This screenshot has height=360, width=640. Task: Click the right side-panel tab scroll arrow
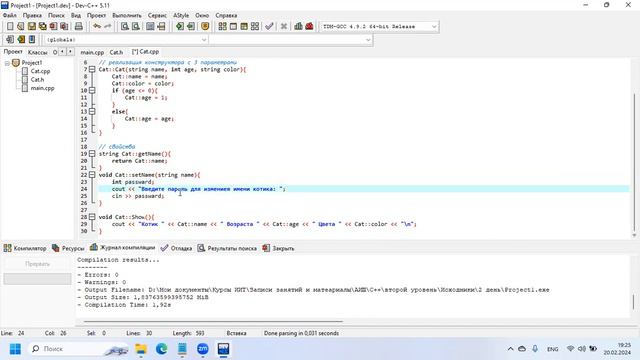[70, 52]
